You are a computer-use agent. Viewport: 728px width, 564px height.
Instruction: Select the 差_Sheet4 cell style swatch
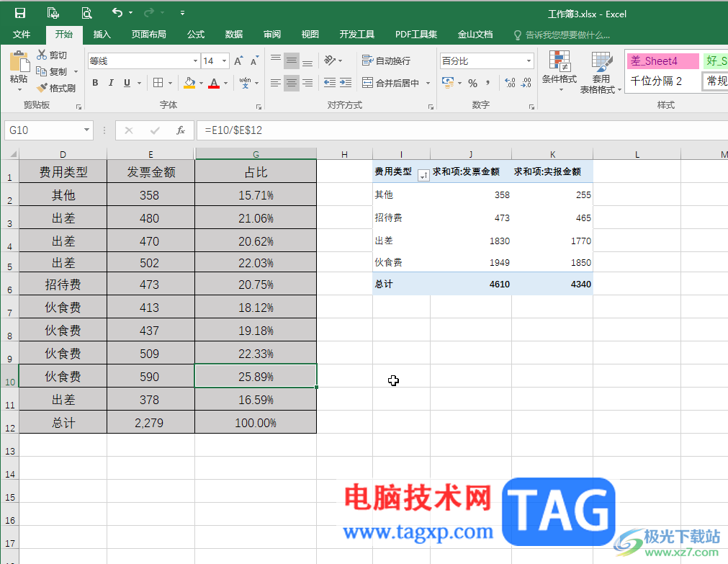662,61
